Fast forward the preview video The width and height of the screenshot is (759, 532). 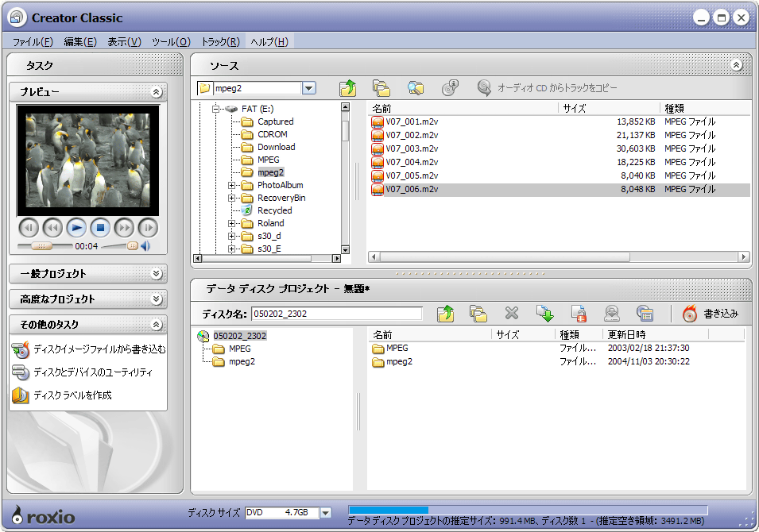(124, 228)
